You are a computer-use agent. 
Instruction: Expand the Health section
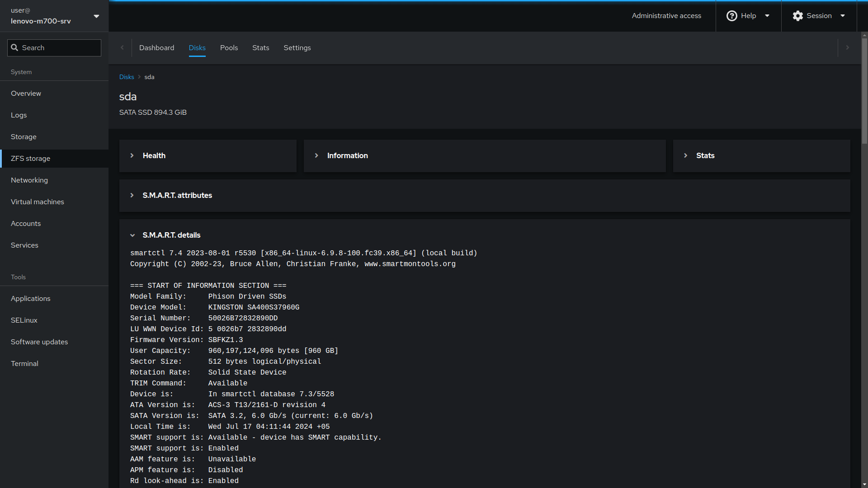point(132,155)
